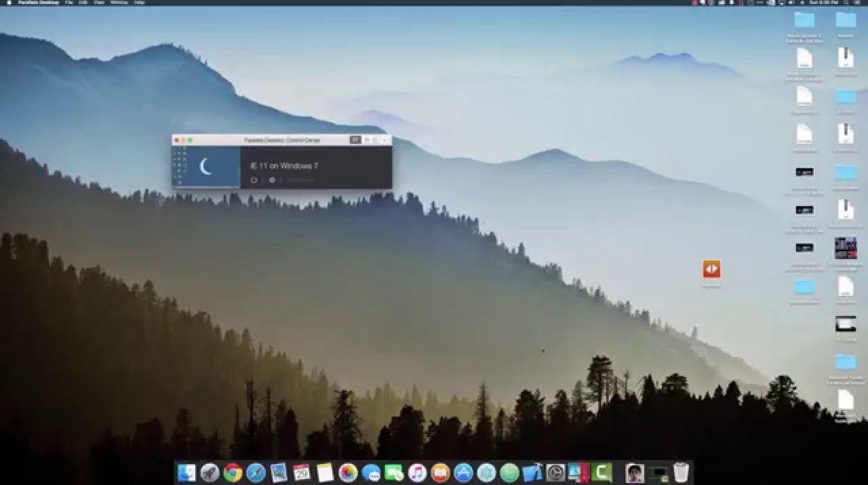The width and height of the screenshot is (868, 485).
Task: Open System Preferences from the Dock
Action: (555, 473)
